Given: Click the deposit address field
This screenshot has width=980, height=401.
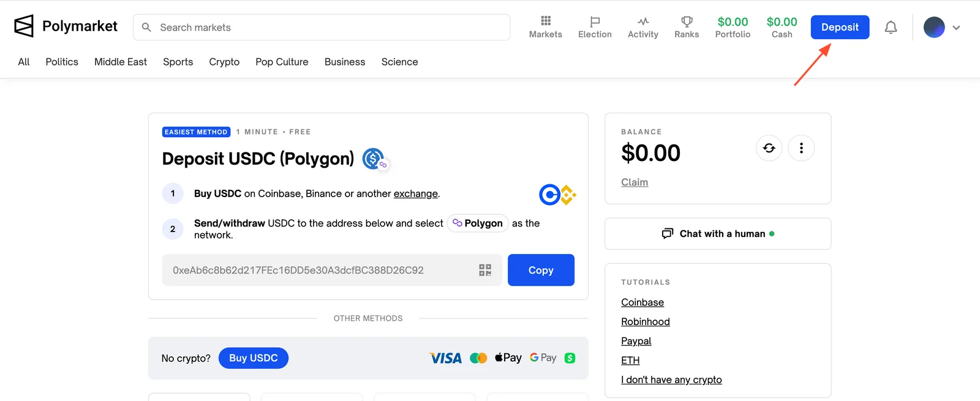Looking at the screenshot, I should pos(332,270).
